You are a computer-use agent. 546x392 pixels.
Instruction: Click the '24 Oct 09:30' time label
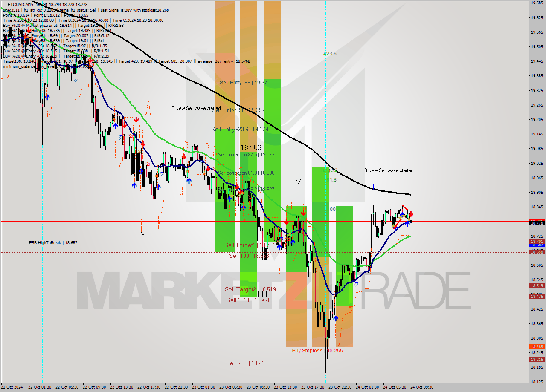pyautogui.click(x=422, y=387)
